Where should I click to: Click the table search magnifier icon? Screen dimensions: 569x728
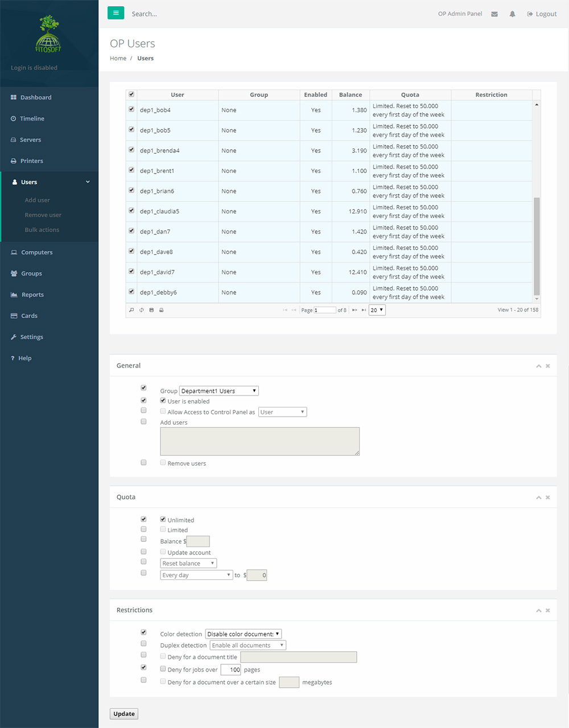[x=131, y=310]
